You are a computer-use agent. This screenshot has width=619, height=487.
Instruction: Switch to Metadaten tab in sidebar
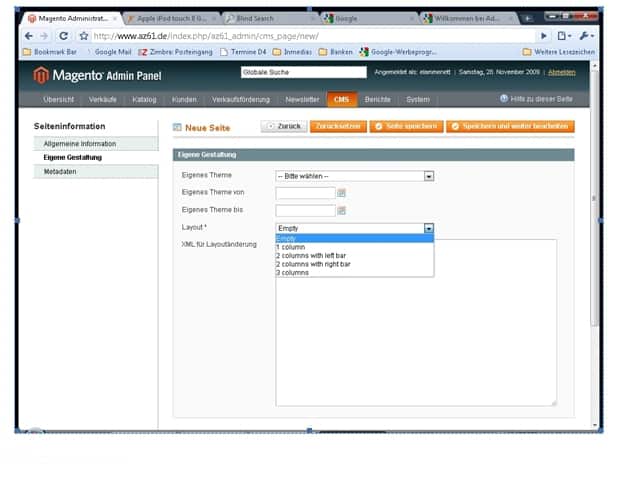(60, 171)
